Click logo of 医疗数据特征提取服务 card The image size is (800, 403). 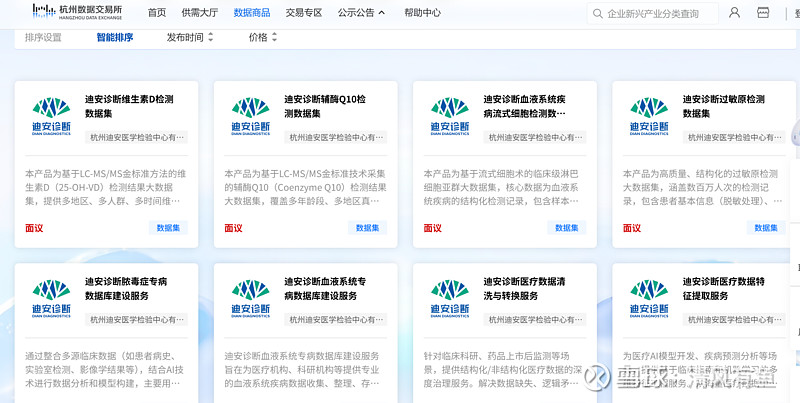pyautogui.click(x=649, y=298)
